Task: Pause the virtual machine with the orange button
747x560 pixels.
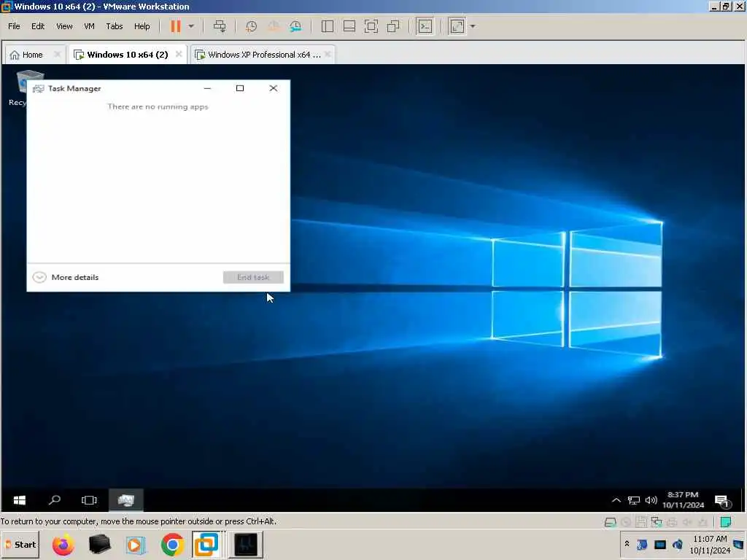Action: [x=176, y=26]
